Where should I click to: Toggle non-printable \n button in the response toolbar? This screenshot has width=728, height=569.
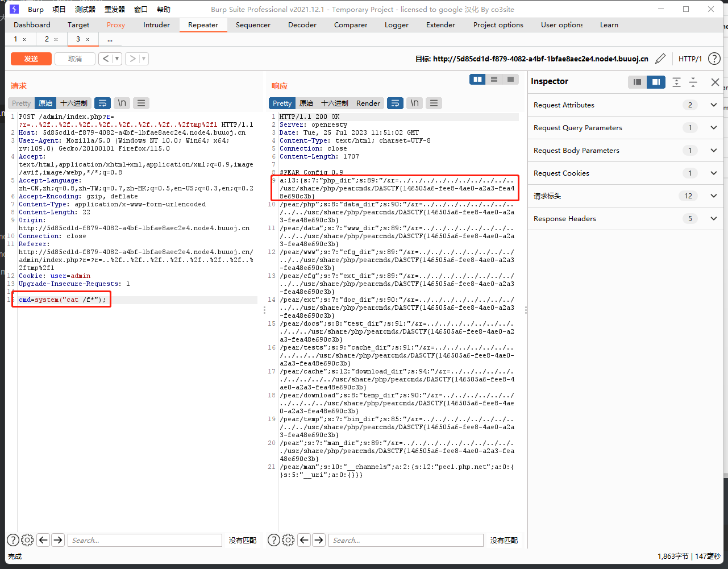tap(415, 103)
